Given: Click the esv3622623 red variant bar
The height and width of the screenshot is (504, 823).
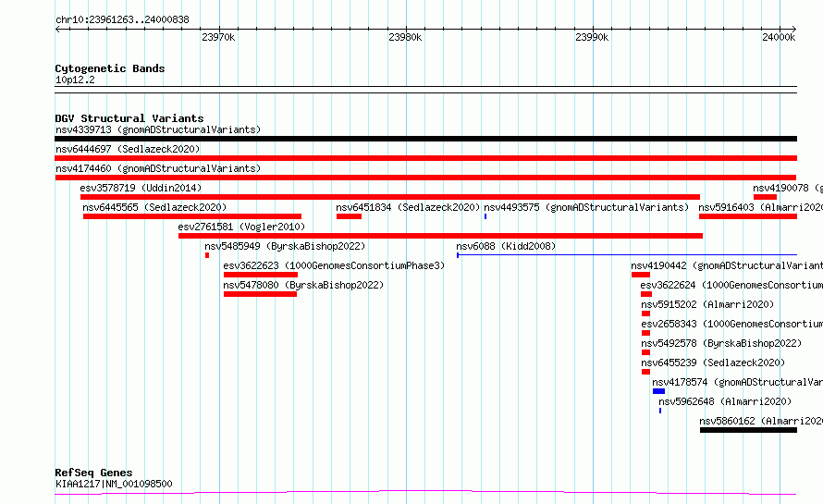Looking at the screenshot, I should pyautogui.click(x=261, y=275).
